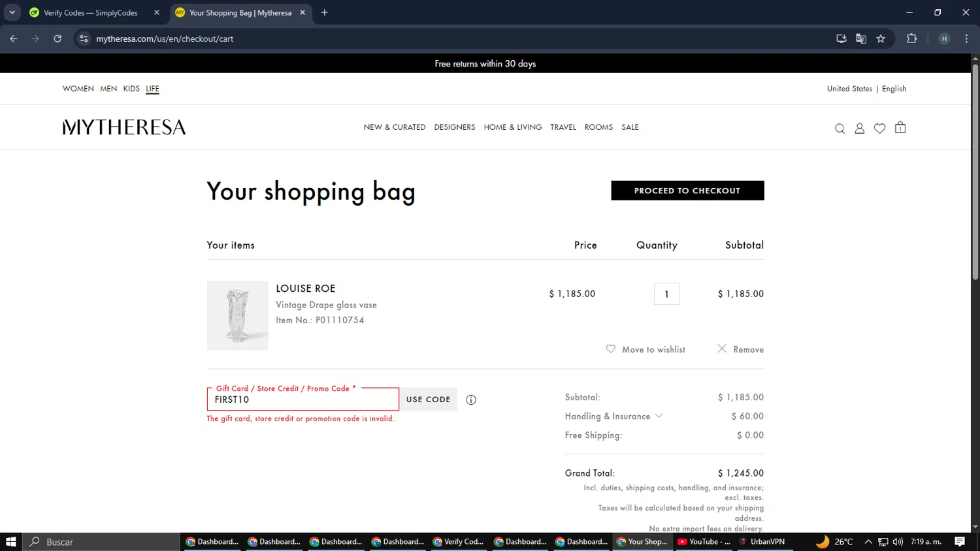Close the Your Shopping Bag tab
The image size is (980, 551).
pyautogui.click(x=302, y=12)
